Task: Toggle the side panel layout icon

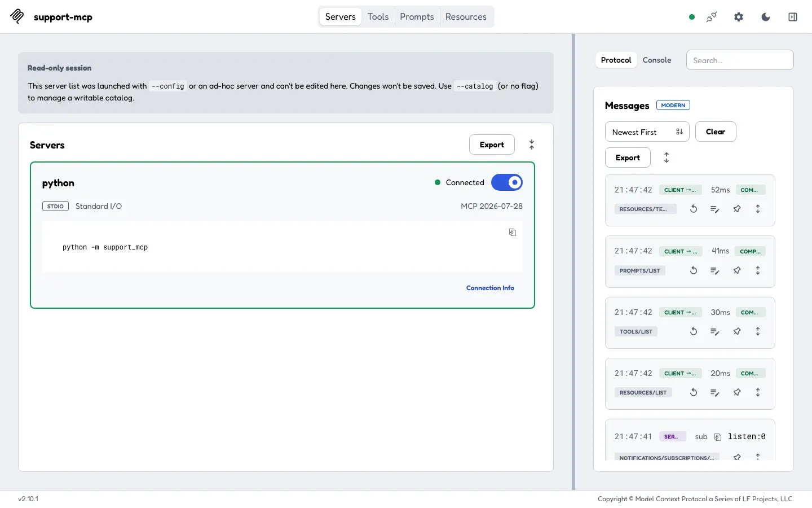Action: [793, 17]
